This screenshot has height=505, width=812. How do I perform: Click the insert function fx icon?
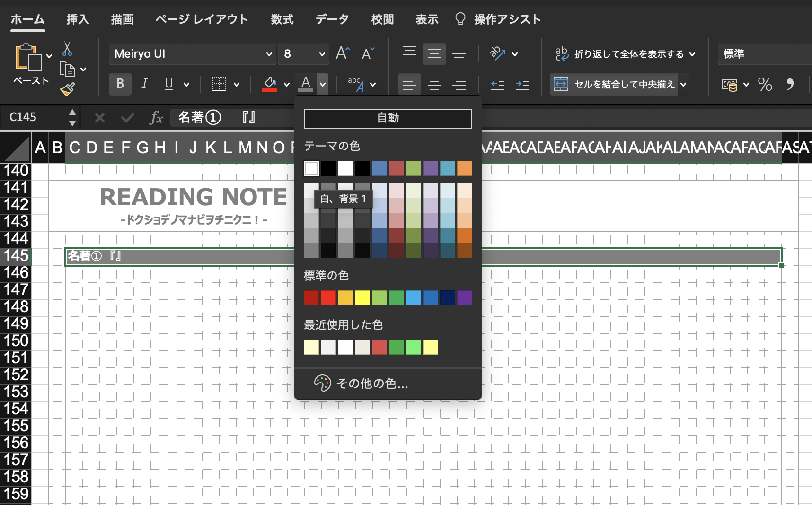click(156, 117)
